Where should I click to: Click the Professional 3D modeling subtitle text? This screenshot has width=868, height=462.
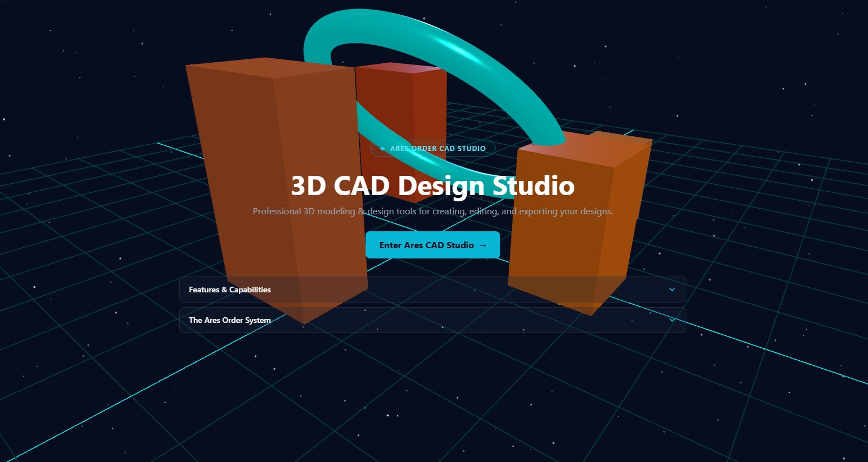tap(433, 211)
